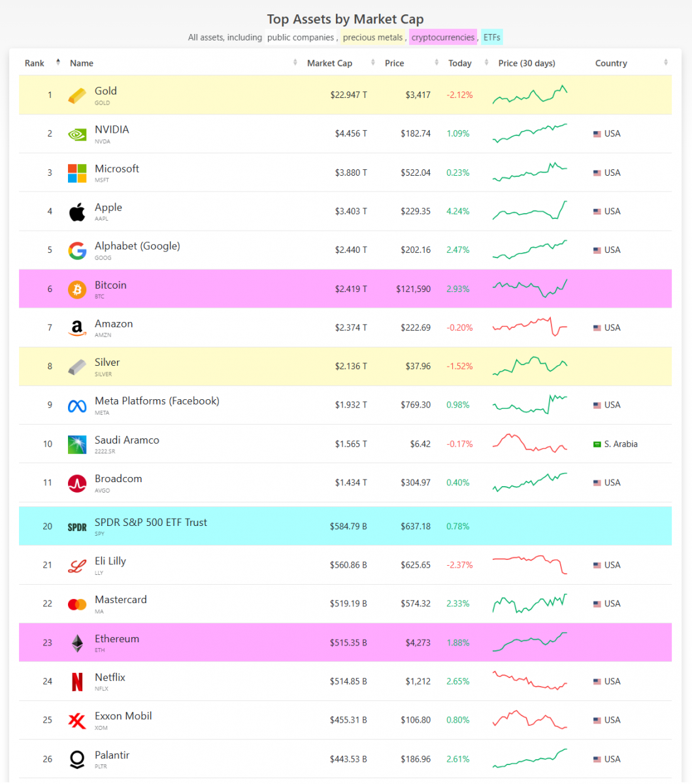Image resolution: width=692 pixels, height=784 pixels.
Task: Open the Alphabet (Google) name link
Action: pyautogui.click(x=137, y=246)
